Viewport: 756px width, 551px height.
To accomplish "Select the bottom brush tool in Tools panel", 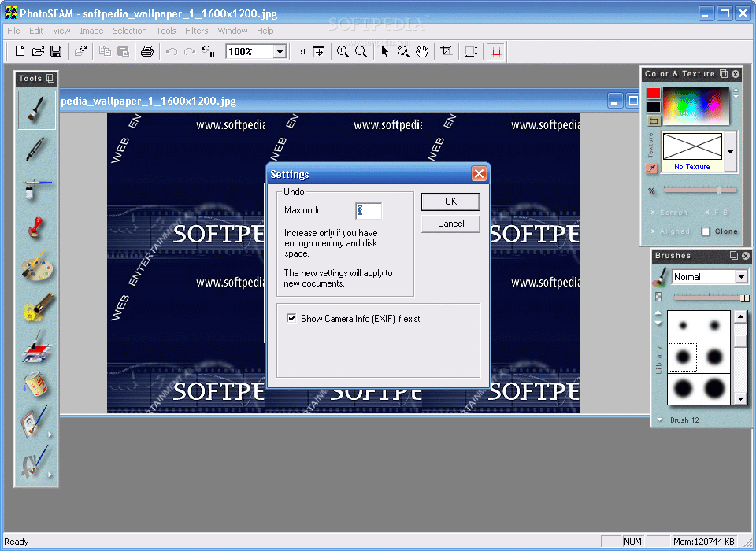I will pyautogui.click(x=34, y=461).
